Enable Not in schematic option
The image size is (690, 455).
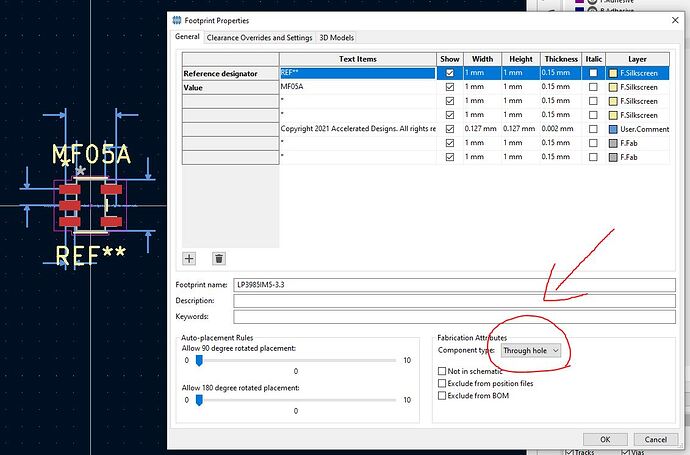442,371
